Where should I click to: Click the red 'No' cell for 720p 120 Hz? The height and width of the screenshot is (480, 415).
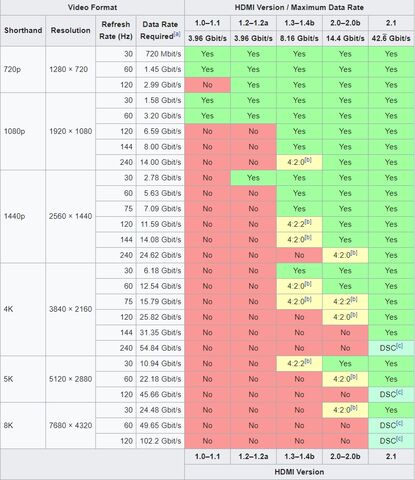207,85
